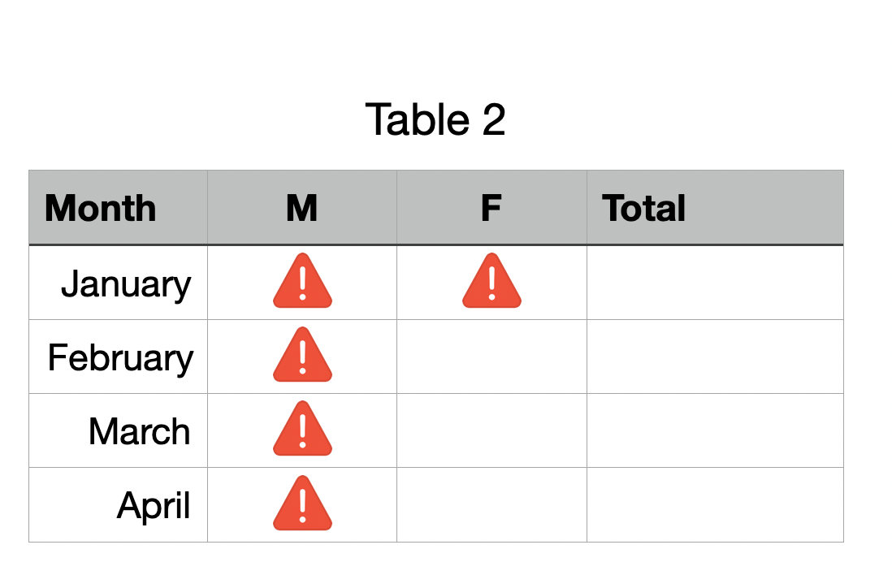The width and height of the screenshot is (892, 588).
Task: Click the error triangle in March M cell
Action: (302, 430)
